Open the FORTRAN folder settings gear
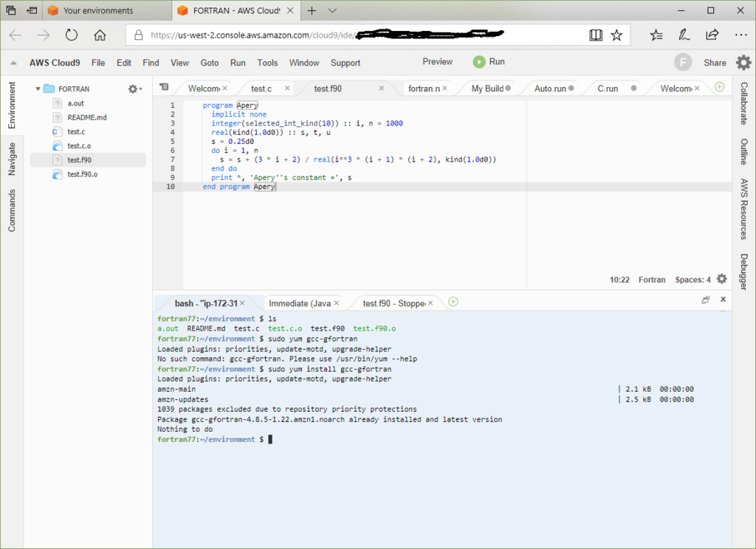Image resolution: width=756 pixels, height=549 pixels. (x=134, y=89)
